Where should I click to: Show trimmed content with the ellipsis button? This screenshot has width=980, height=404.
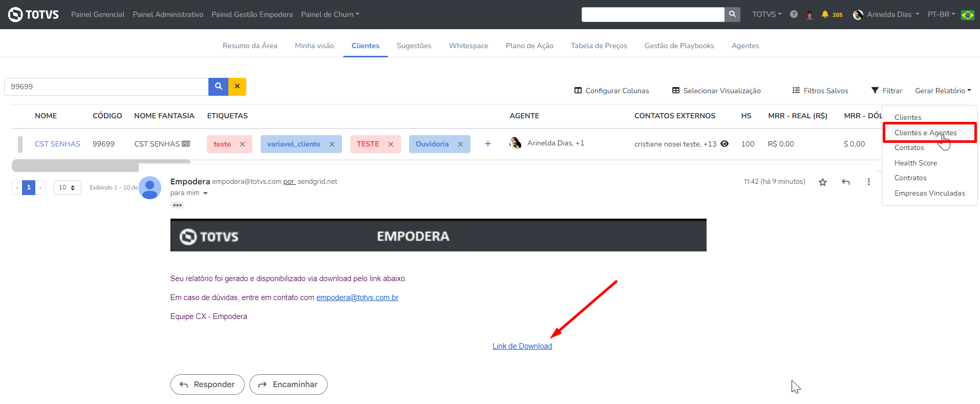coord(177,205)
